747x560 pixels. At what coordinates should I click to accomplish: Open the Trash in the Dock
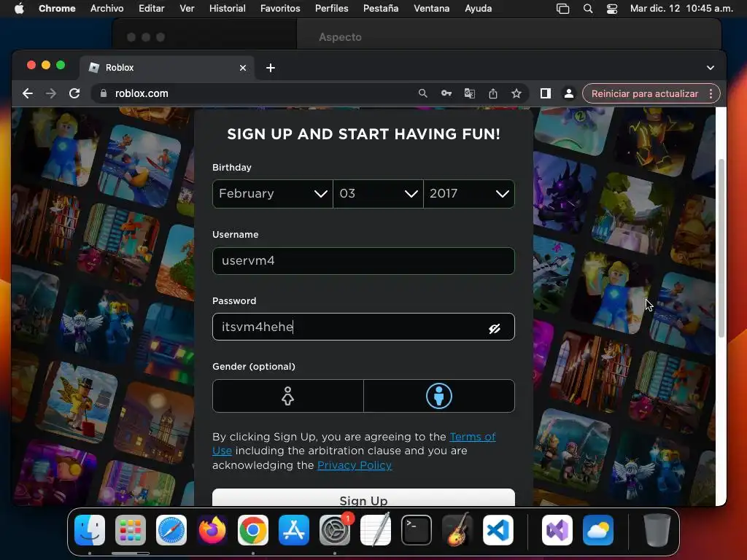click(657, 530)
